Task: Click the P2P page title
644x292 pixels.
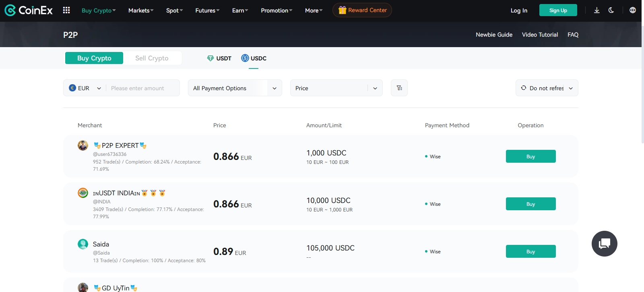Action: coord(70,35)
